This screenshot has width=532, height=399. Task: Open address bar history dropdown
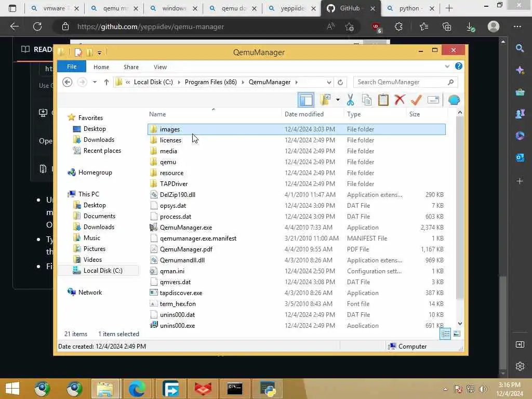(x=329, y=82)
